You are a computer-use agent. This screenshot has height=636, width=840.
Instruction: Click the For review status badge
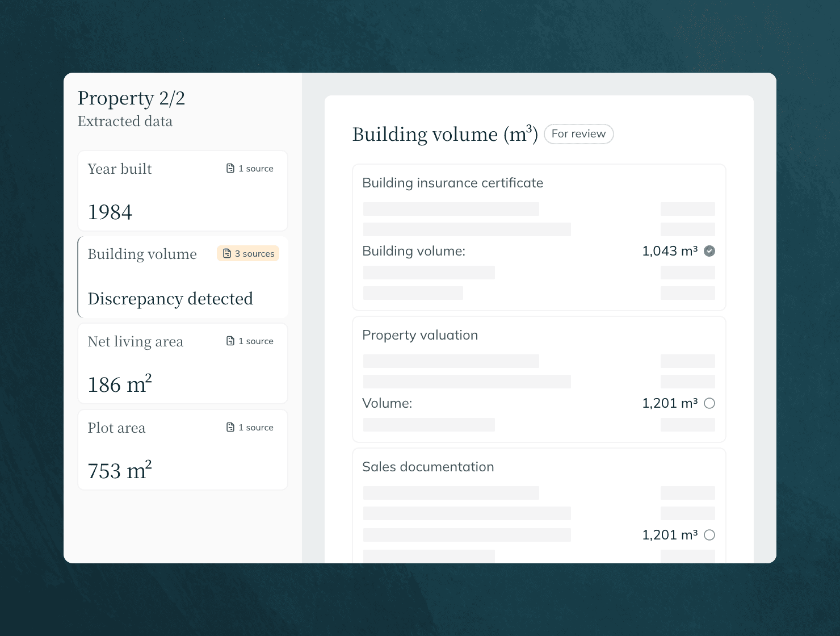(579, 134)
